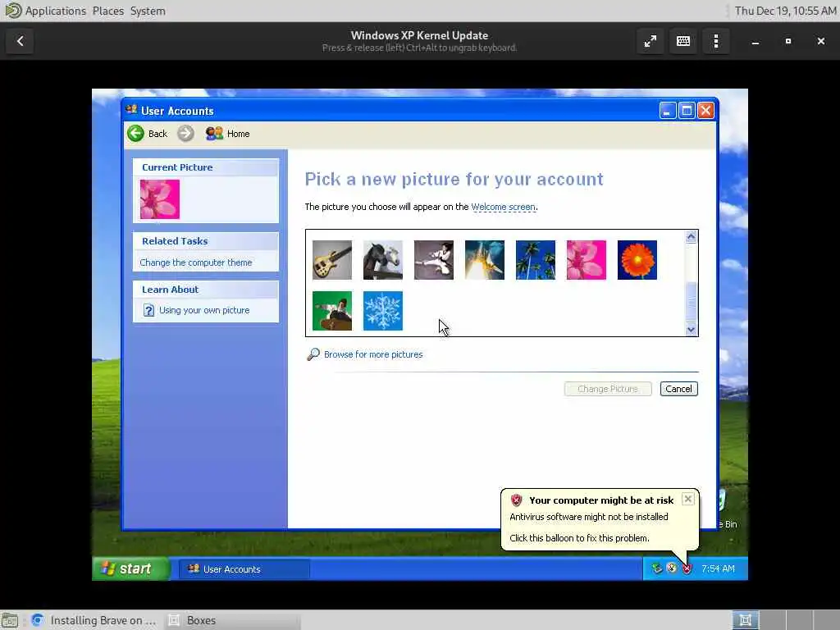Select the horses account picture
840x630 pixels.
coord(382,260)
